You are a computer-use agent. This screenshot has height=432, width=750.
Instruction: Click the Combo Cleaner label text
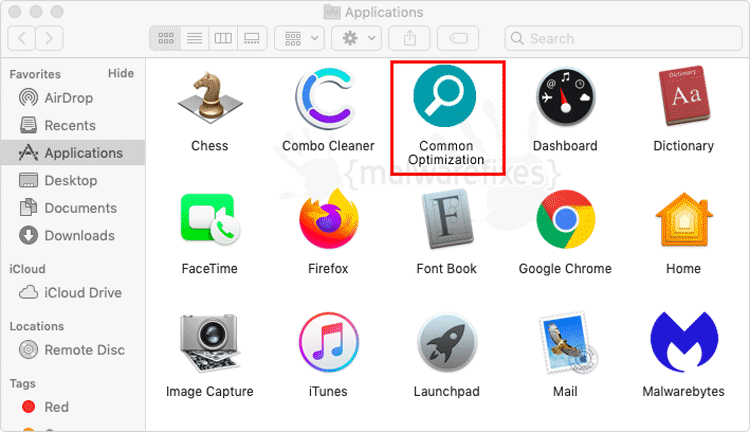328,145
